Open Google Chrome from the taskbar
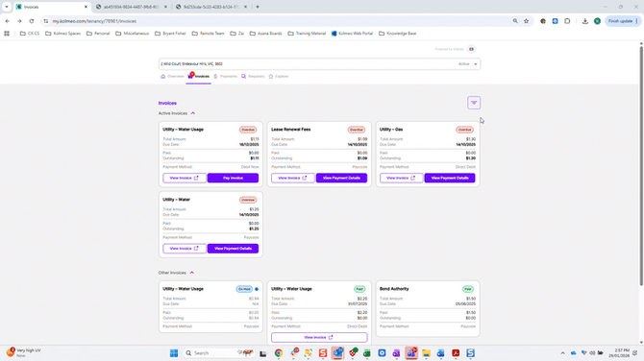The width and height of the screenshot is (644, 361). [279, 352]
